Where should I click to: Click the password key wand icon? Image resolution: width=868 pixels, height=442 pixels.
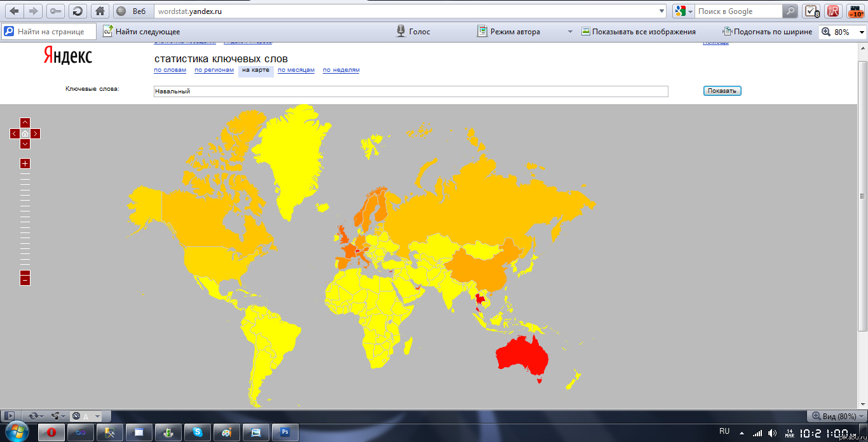pos(55,11)
